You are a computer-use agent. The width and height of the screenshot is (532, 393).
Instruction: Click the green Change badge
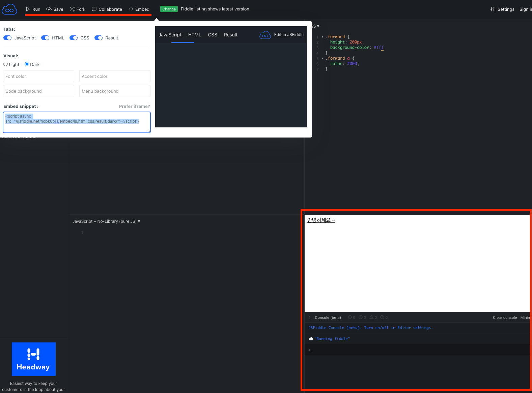click(169, 9)
